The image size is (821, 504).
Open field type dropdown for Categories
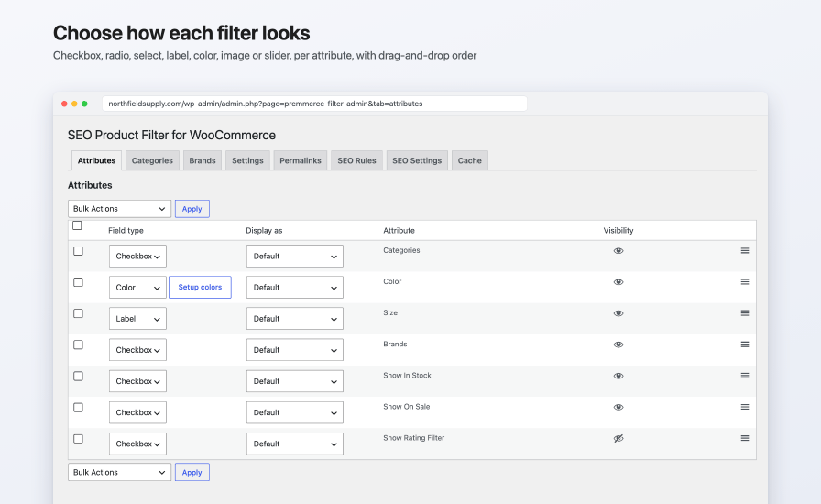pos(137,257)
